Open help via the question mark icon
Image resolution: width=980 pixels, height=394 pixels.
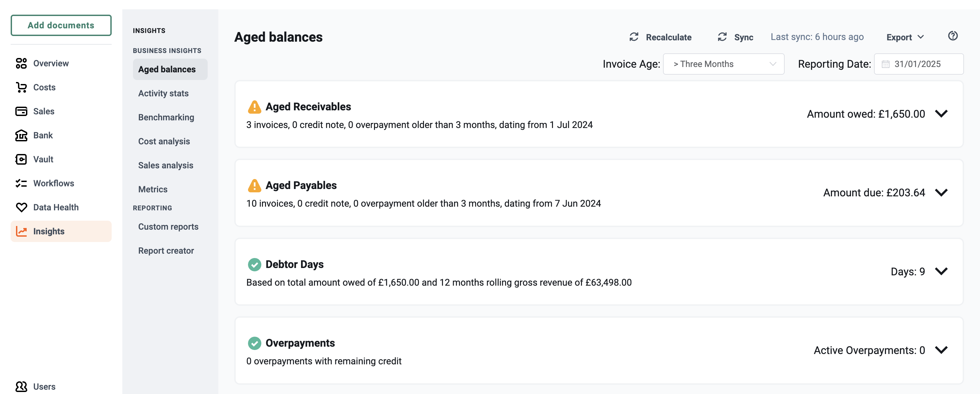tap(953, 36)
